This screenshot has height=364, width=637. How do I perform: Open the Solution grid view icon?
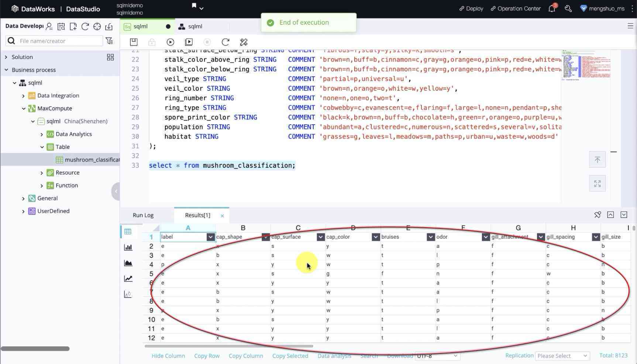(110, 57)
